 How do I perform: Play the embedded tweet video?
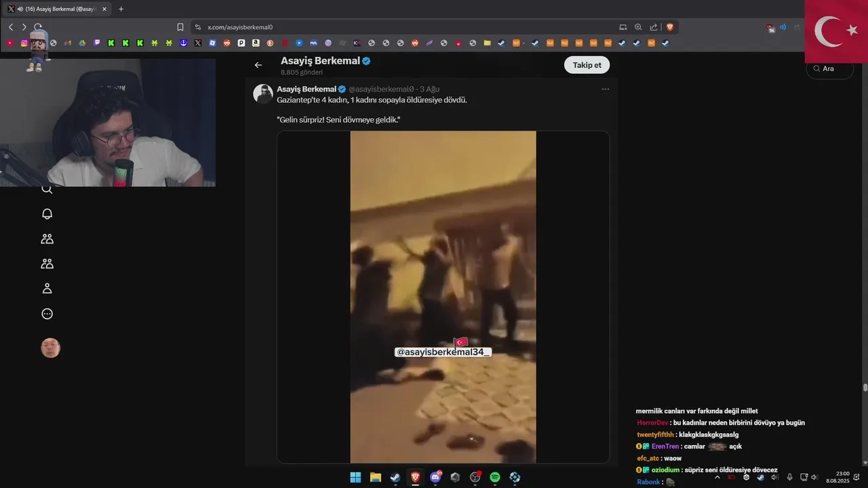[x=443, y=297]
